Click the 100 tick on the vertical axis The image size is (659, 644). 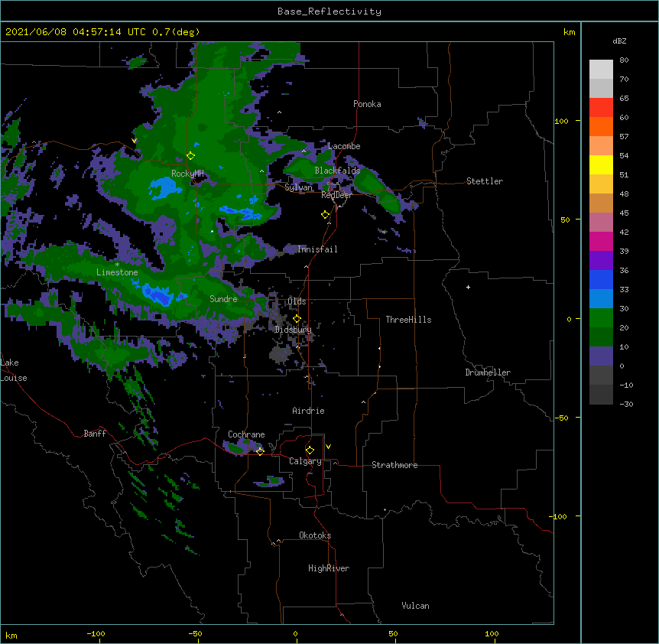tap(561, 121)
